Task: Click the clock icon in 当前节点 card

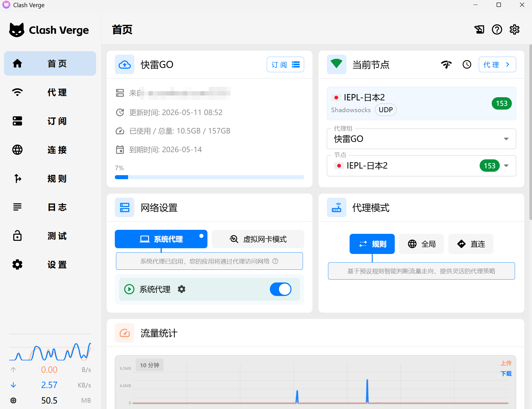Action: [467, 64]
